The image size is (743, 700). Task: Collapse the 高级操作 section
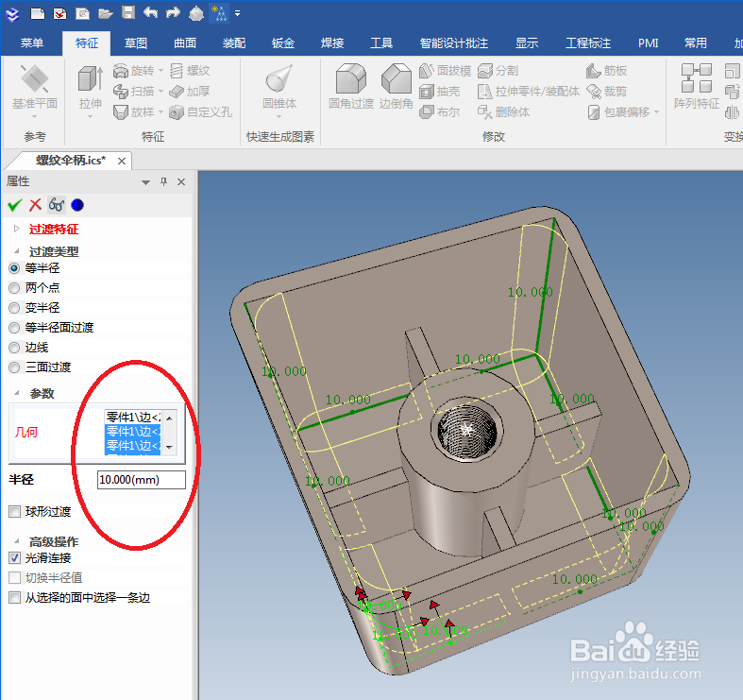click(x=17, y=540)
